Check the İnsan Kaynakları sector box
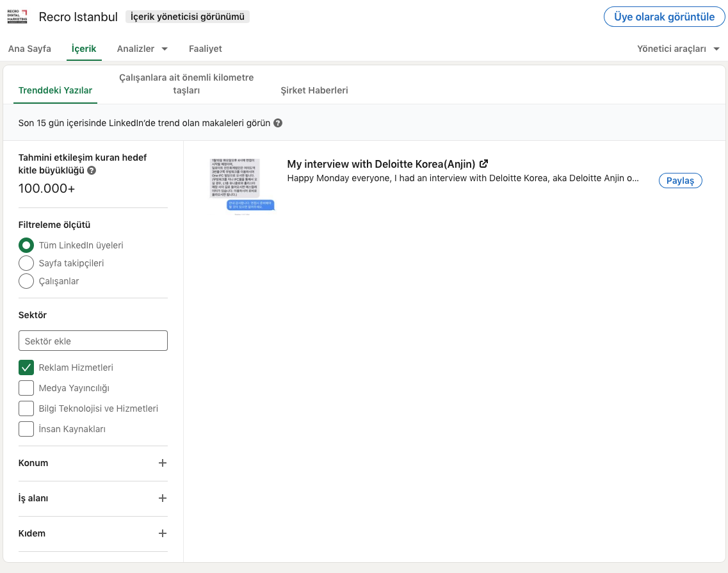The height and width of the screenshot is (573, 728). coord(26,429)
